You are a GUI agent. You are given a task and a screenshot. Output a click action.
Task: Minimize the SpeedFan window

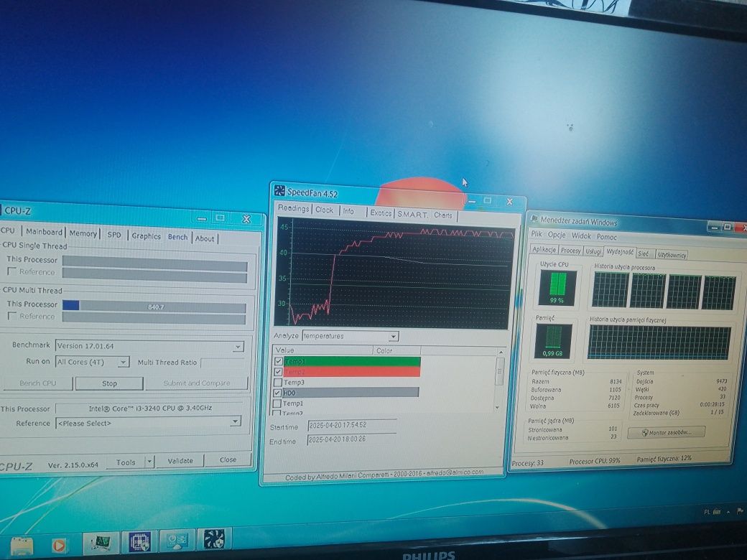tap(472, 201)
